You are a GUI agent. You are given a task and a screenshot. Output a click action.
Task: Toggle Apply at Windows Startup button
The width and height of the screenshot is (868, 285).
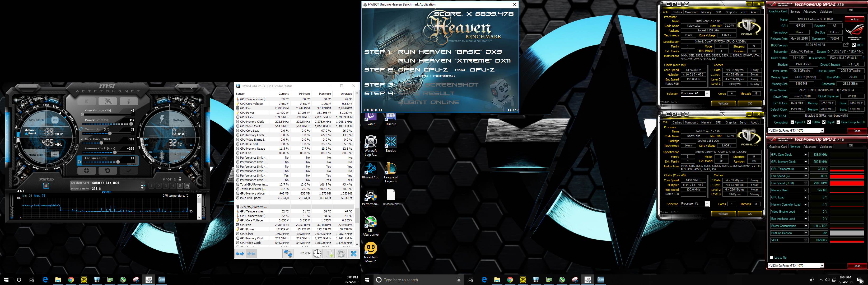coord(46,186)
